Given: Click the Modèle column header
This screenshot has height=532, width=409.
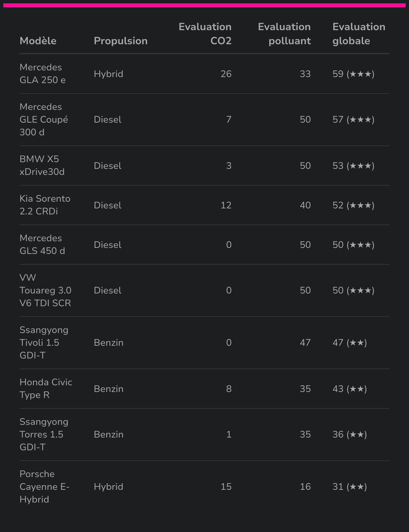Looking at the screenshot, I should [x=38, y=41].
